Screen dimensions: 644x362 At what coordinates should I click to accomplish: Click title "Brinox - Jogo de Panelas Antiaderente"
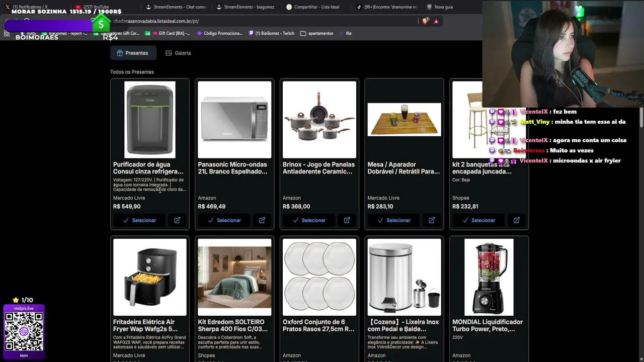tap(318, 168)
